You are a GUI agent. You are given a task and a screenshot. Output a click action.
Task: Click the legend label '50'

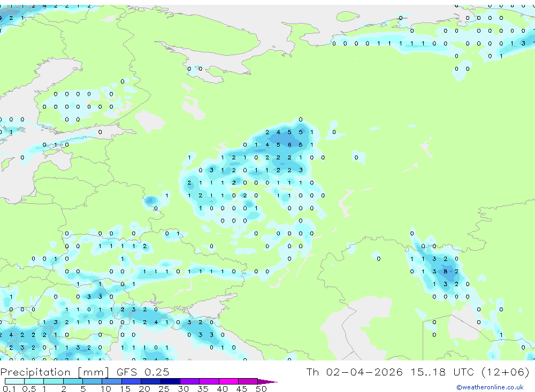tap(261, 389)
